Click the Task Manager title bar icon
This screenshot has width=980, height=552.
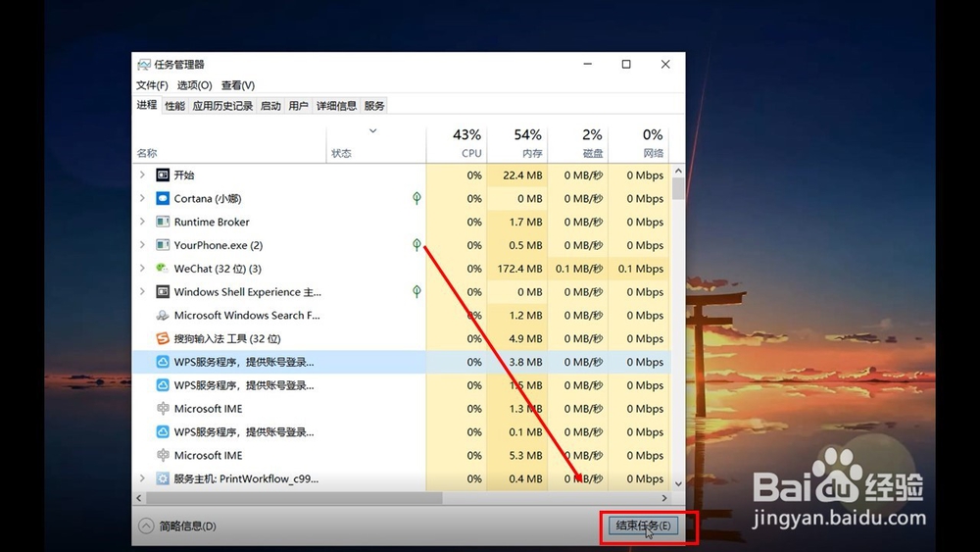coord(144,65)
